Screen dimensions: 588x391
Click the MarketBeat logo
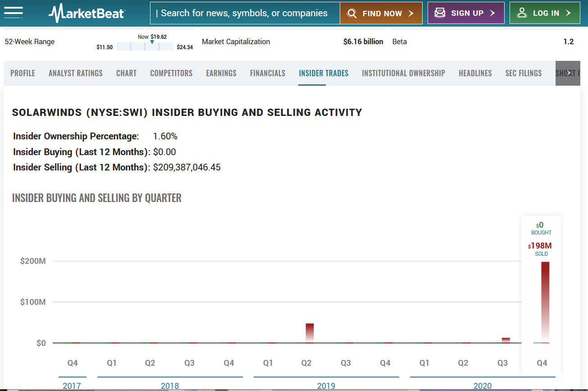[87, 13]
